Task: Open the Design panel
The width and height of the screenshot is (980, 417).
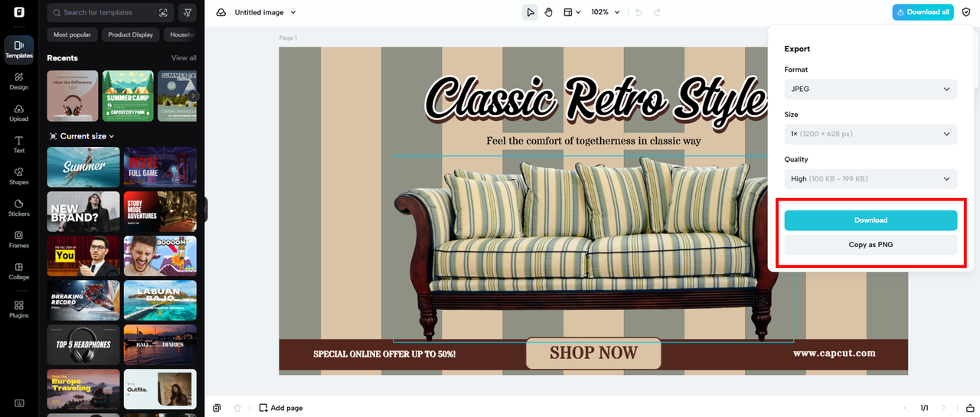Action: [19, 81]
